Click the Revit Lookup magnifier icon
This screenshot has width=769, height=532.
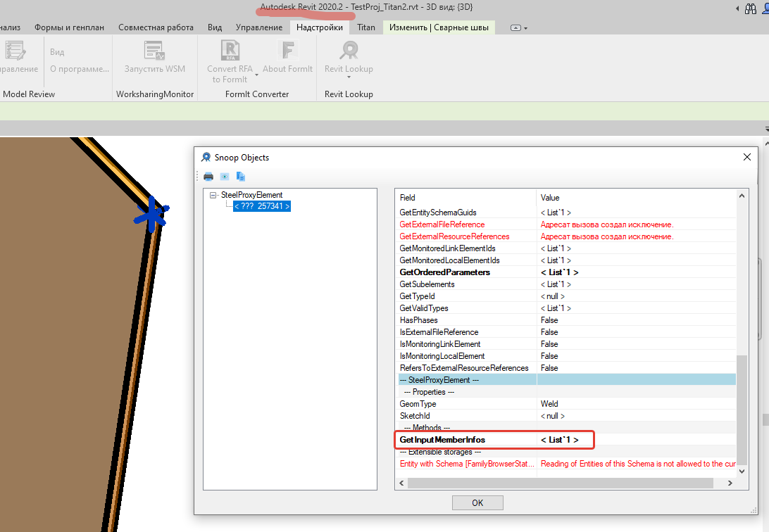349,50
